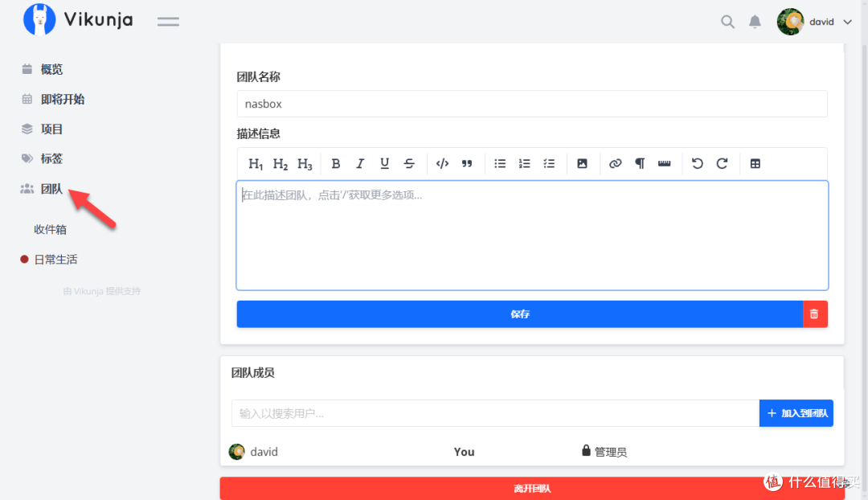Apply Heading 1 formatting
868x500 pixels.
(256, 163)
